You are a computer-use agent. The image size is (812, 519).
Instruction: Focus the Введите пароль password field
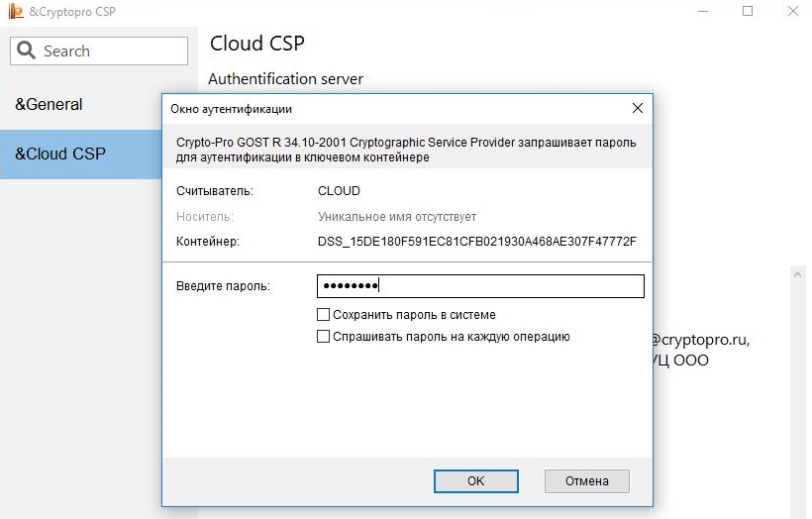[480, 286]
